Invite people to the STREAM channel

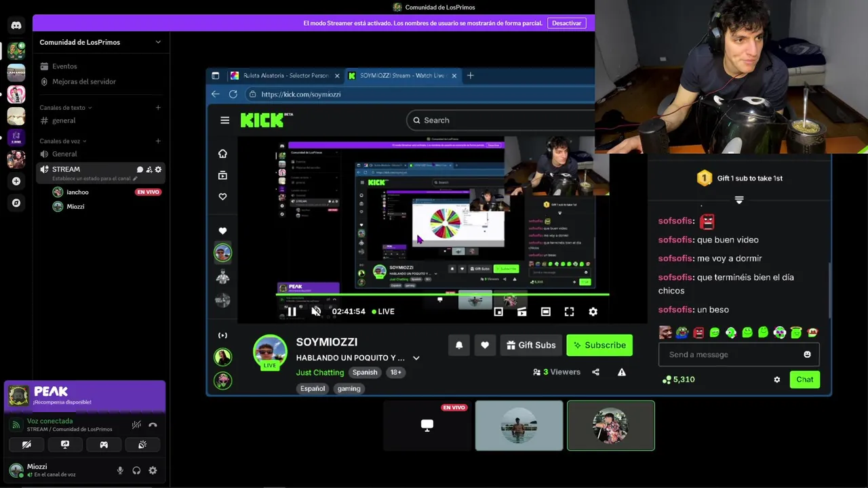pos(149,169)
